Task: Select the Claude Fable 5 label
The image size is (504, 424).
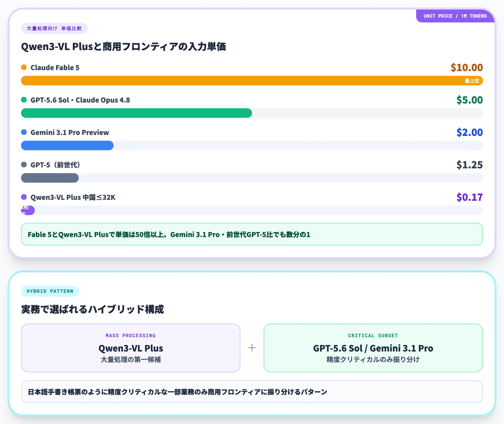Action: 55,67
